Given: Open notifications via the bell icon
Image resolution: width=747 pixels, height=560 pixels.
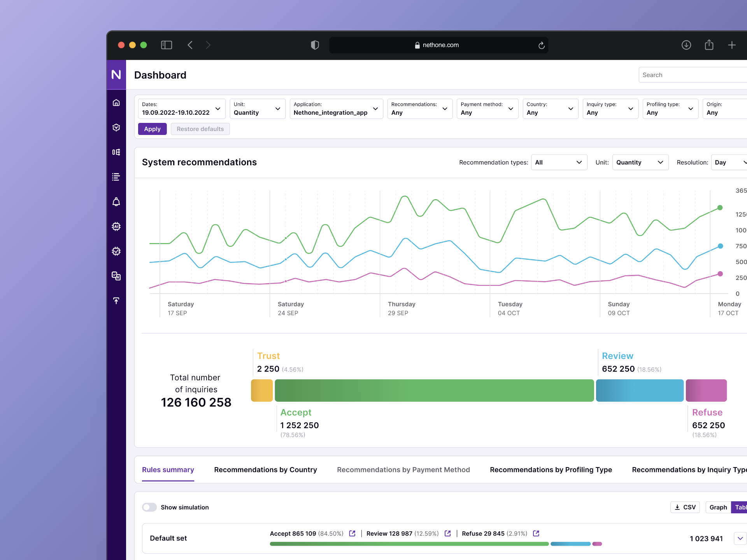Looking at the screenshot, I should tap(116, 201).
